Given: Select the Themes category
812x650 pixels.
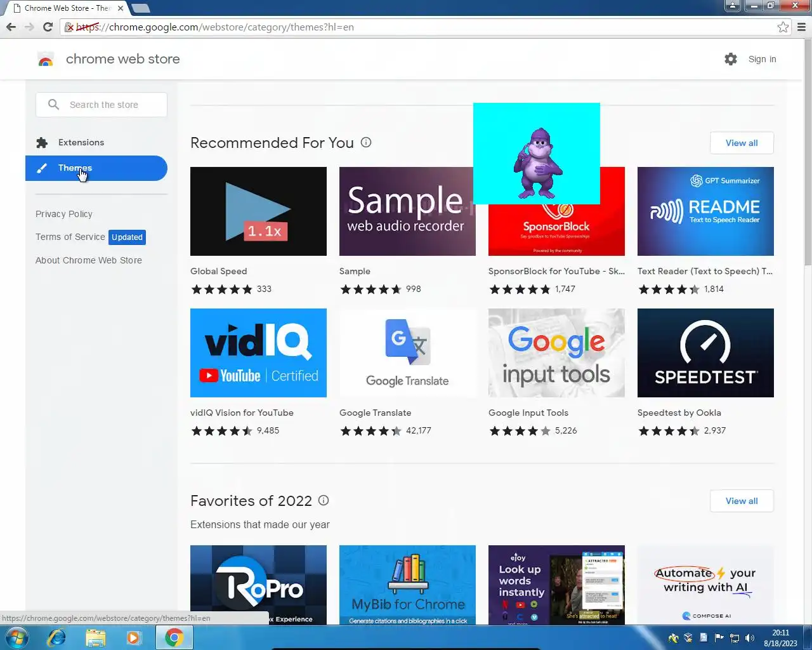Looking at the screenshot, I should 96,168.
